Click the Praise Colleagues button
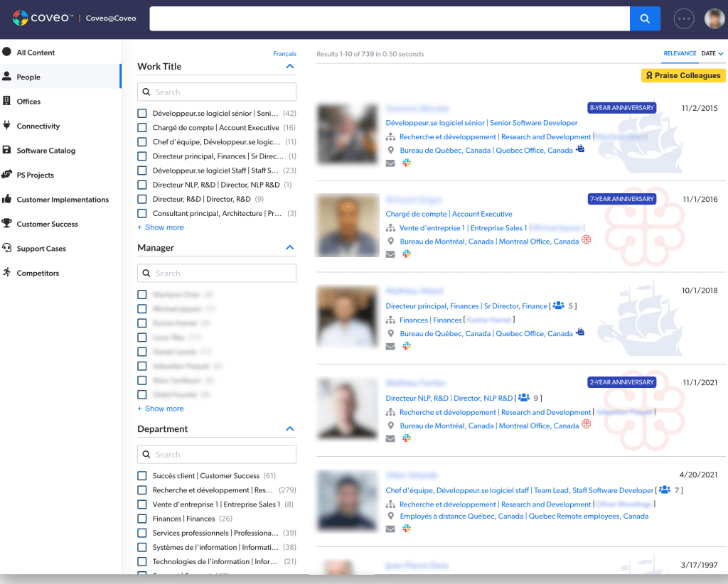This screenshot has width=728, height=584. 682,75
